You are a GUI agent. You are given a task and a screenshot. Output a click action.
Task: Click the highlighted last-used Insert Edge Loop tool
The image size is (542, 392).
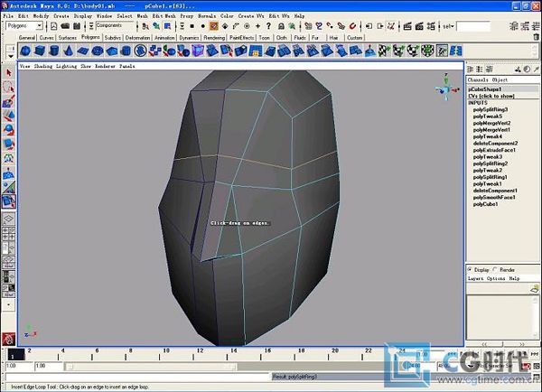[x=9, y=201]
